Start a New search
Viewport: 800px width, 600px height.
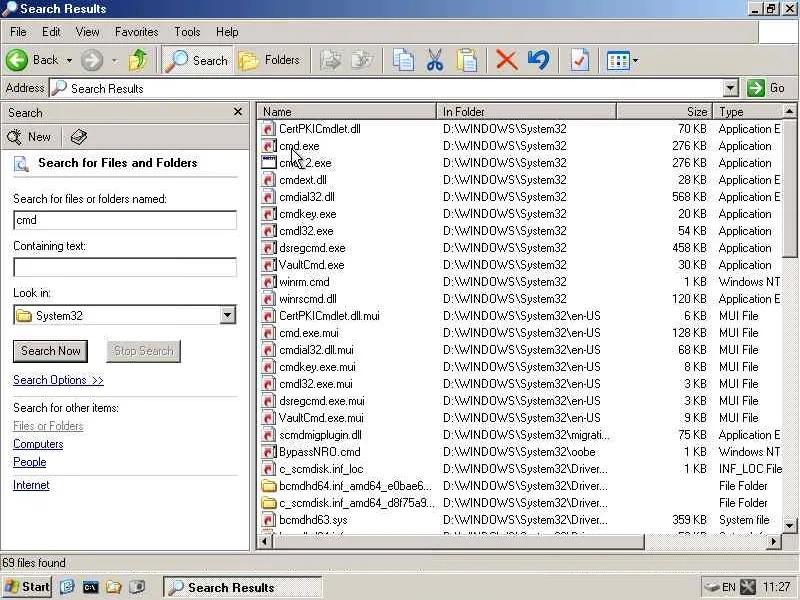tap(30, 137)
